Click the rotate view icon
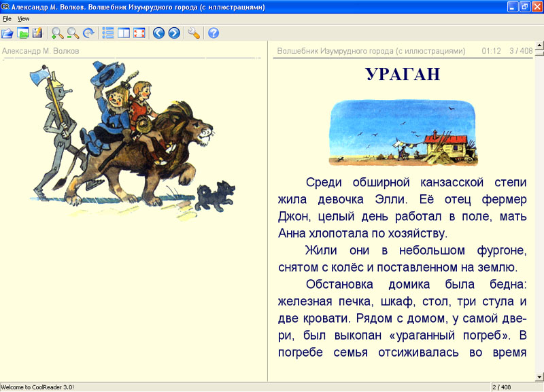544x392 pixels. pos(88,33)
